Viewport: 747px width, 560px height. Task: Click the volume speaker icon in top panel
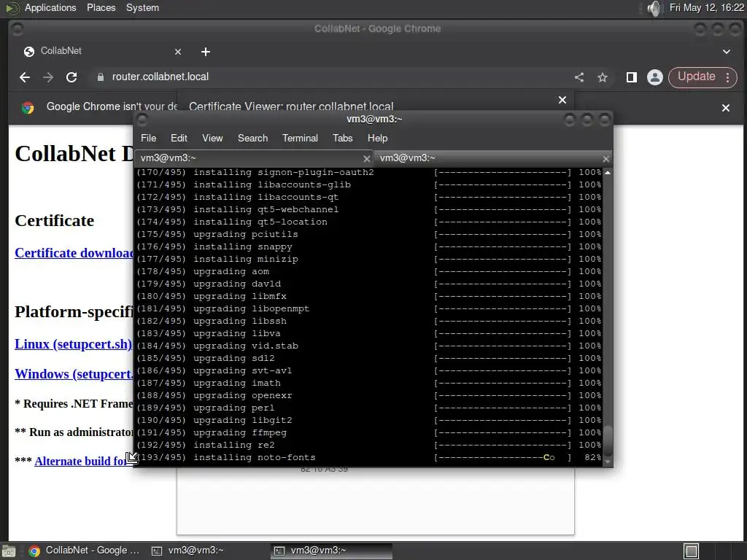[x=655, y=8]
